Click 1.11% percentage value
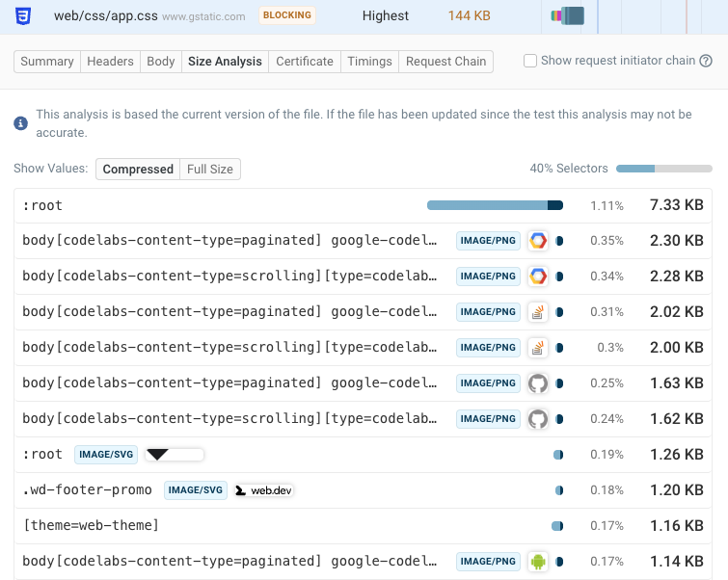 pos(607,205)
